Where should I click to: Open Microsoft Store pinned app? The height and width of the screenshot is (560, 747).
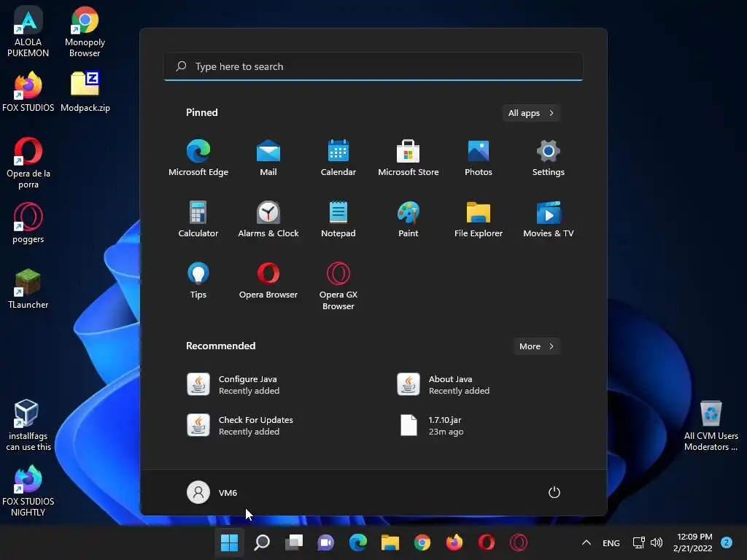409,158
